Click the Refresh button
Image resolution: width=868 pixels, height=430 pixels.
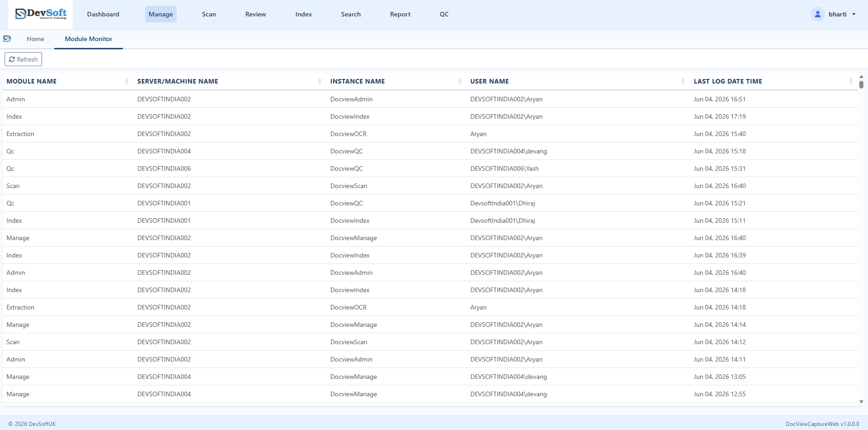click(23, 59)
